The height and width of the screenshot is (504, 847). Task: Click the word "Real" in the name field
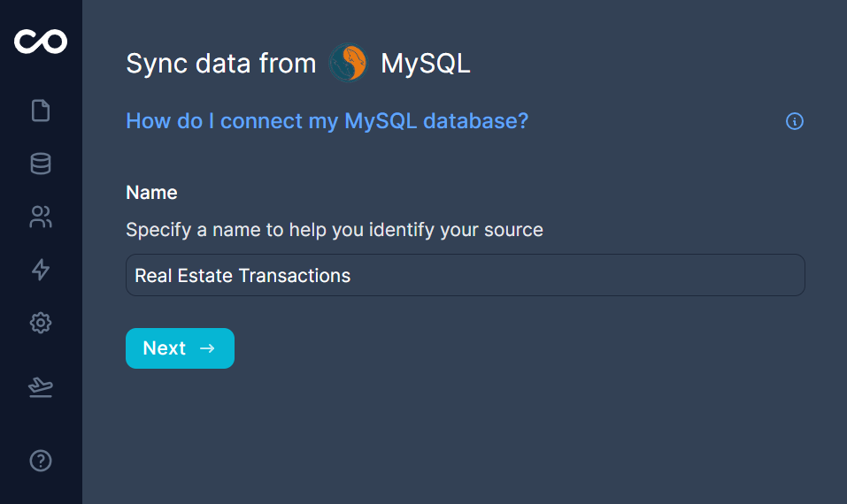[x=152, y=276]
